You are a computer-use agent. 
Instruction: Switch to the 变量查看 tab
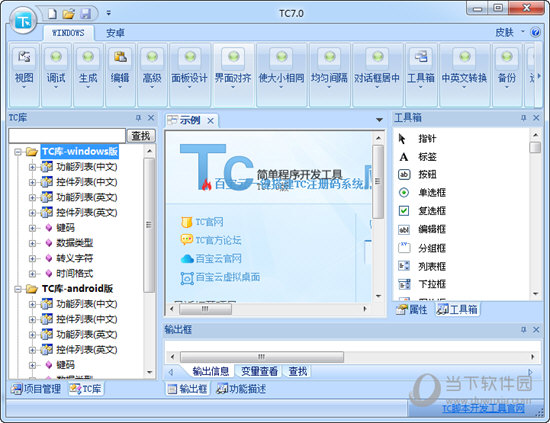click(259, 371)
